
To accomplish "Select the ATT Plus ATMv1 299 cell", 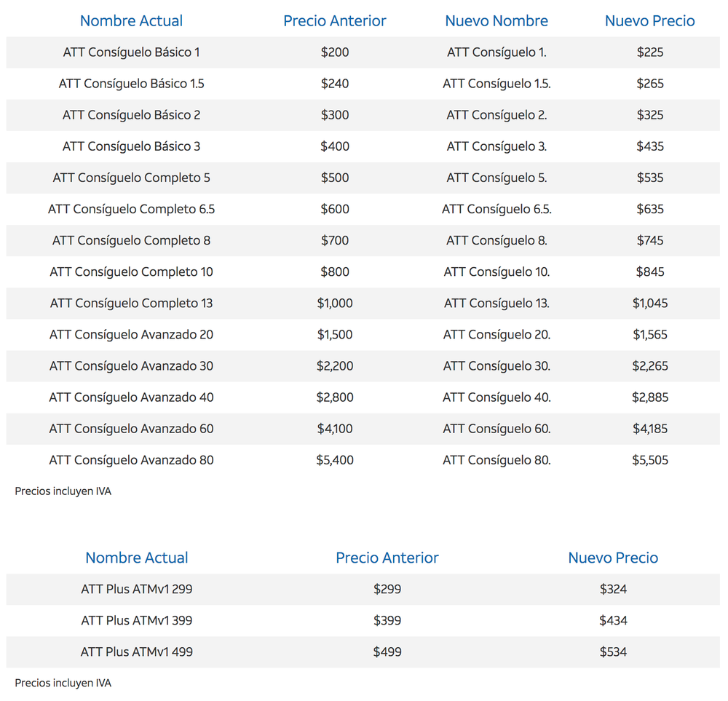I will 137,589.
